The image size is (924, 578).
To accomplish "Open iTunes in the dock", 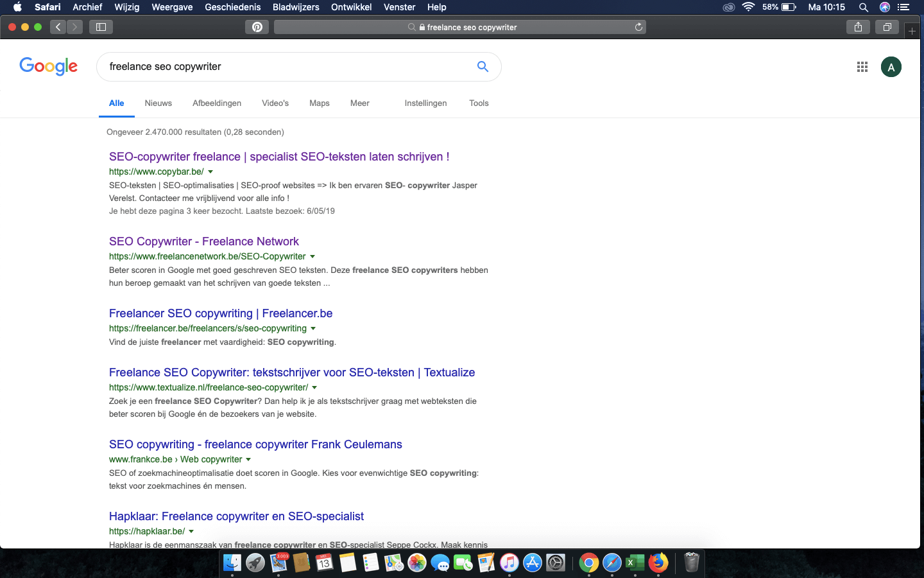I will click(x=509, y=563).
